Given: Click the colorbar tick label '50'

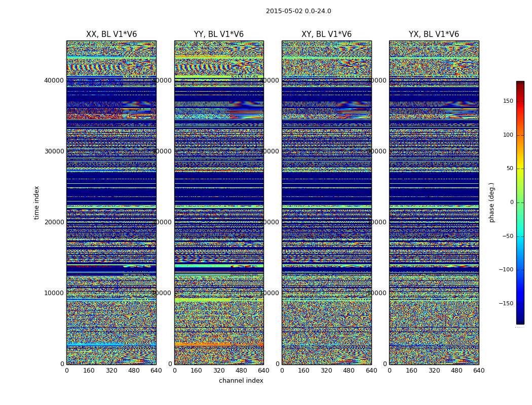Looking at the screenshot, I should click(x=510, y=169).
